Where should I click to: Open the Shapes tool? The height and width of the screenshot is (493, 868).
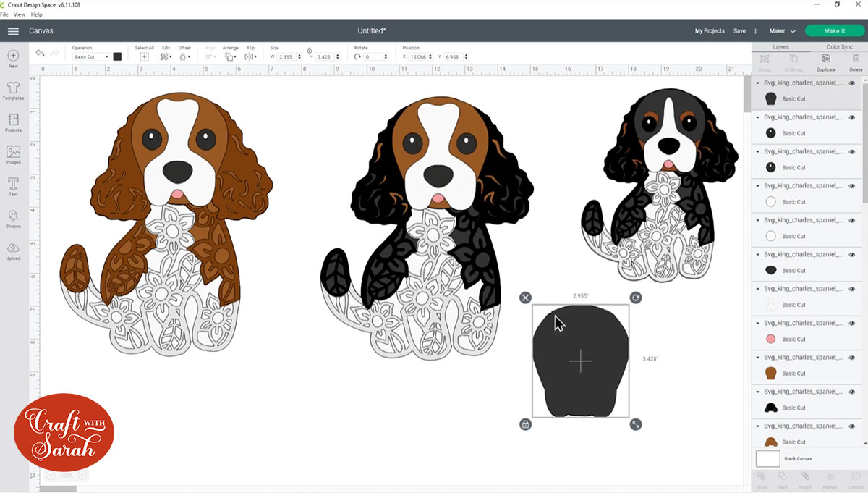[x=13, y=218]
